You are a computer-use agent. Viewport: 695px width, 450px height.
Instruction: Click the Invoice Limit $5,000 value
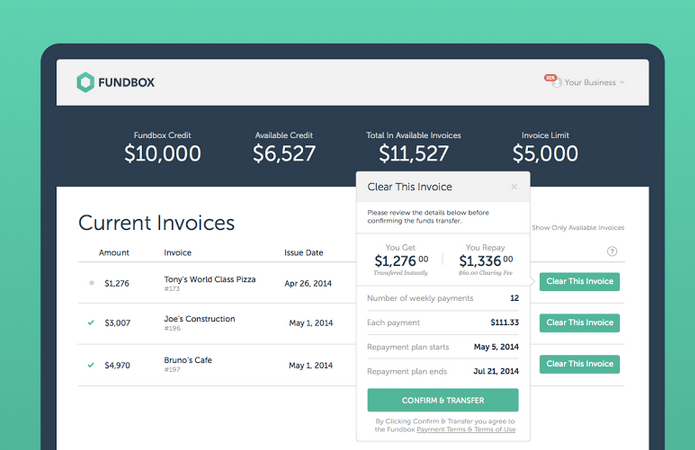[x=545, y=154]
